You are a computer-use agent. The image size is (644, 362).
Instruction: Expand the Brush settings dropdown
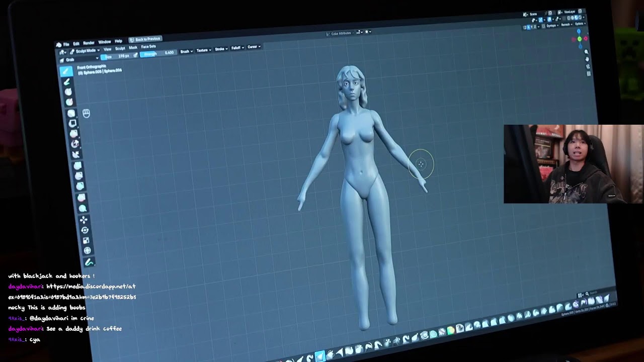point(187,51)
